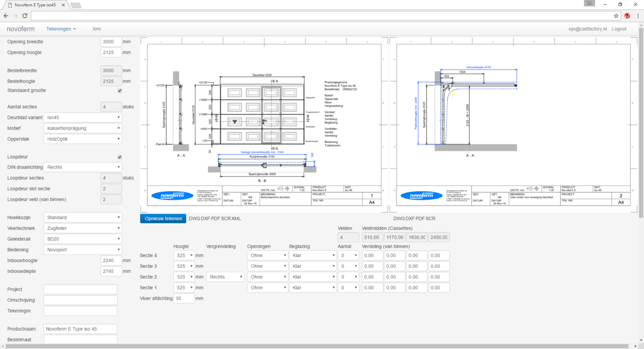644x349 pixels.
Task: Open the Tekeningen menu
Action: tap(61, 29)
